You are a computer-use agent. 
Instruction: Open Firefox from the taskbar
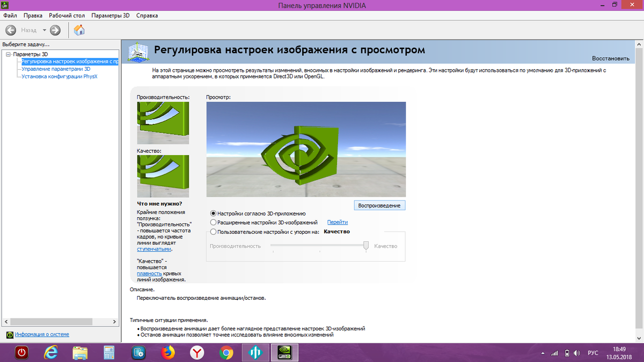(168, 352)
